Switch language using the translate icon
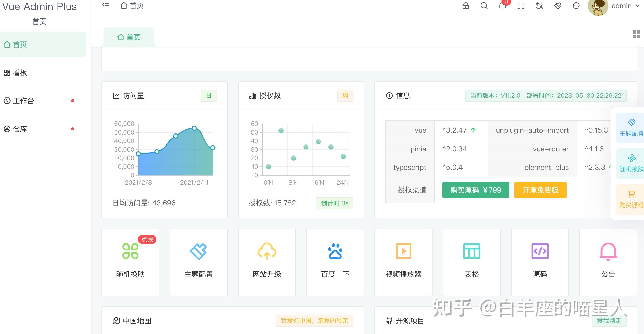 pos(539,6)
